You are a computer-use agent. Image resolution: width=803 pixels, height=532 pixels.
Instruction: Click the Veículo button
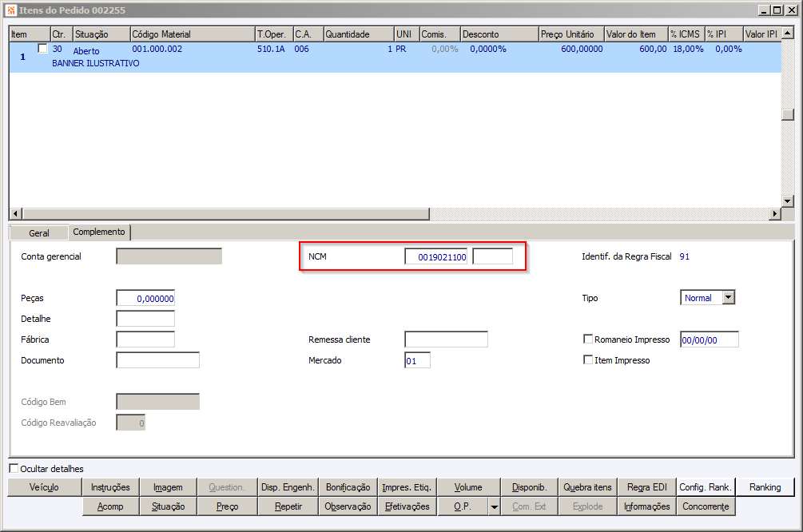[x=45, y=487]
